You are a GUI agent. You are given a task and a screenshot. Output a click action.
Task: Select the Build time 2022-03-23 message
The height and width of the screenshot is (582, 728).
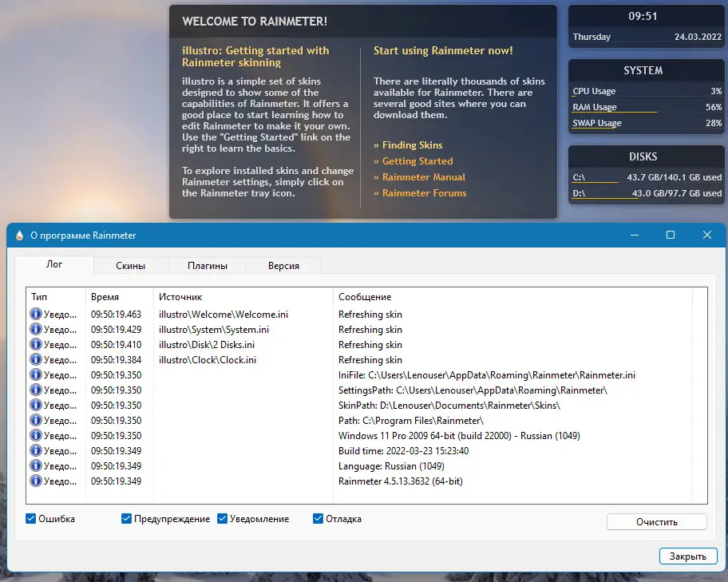click(x=403, y=451)
